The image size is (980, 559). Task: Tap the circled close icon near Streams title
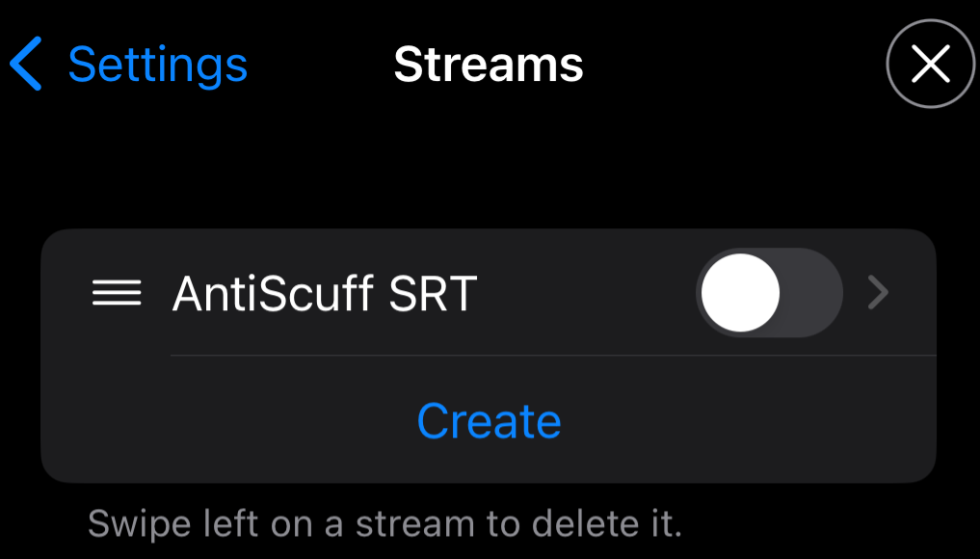click(929, 64)
